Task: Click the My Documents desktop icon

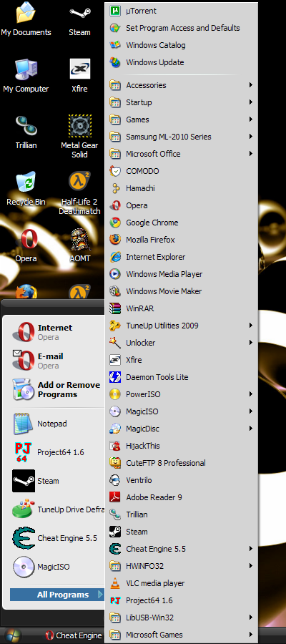Action: pos(26,13)
